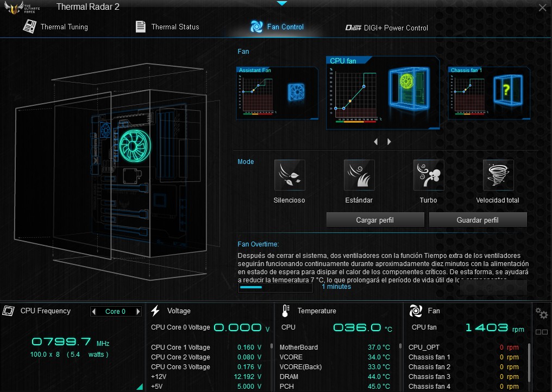
Task: Click the Voltage lightning bolt icon
Action: (155, 311)
